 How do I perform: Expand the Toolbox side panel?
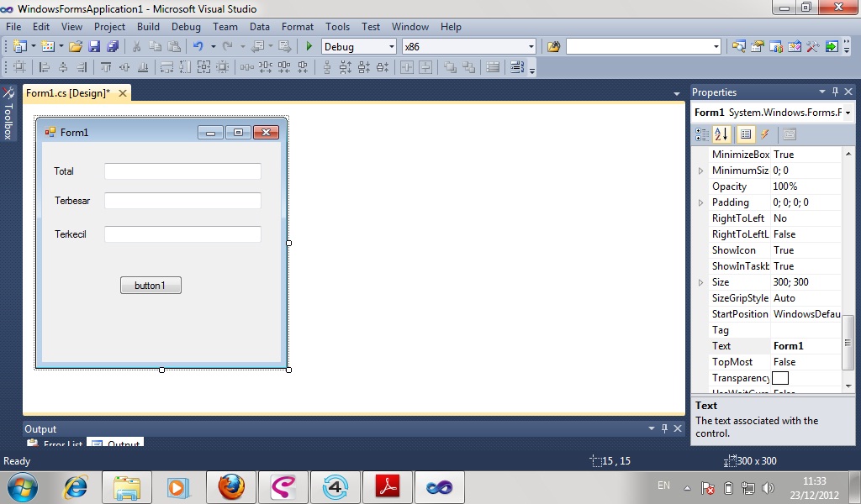click(8, 113)
